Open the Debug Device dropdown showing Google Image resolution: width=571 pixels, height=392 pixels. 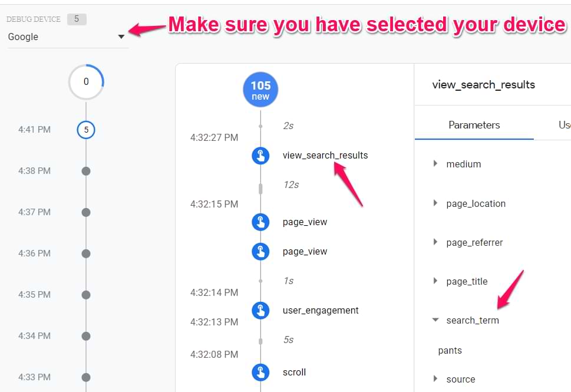pyautogui.click(x=67, y=37)
